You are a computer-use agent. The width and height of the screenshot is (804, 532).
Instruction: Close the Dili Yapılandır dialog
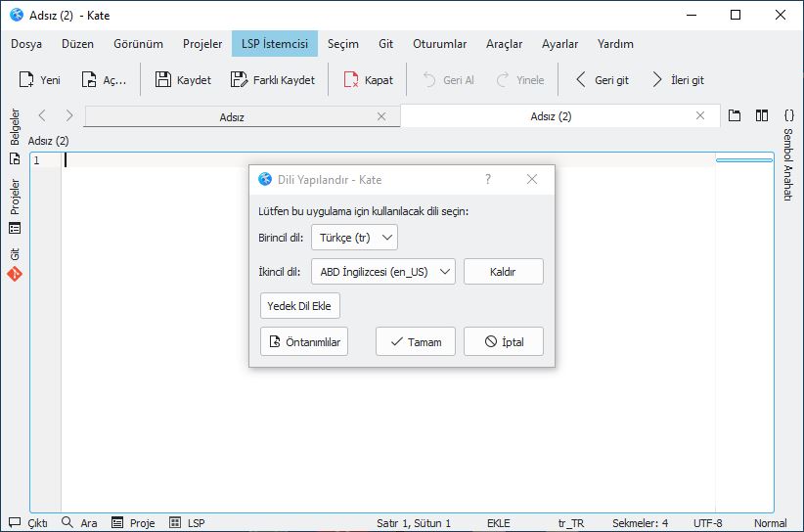(x=532, y=179)
